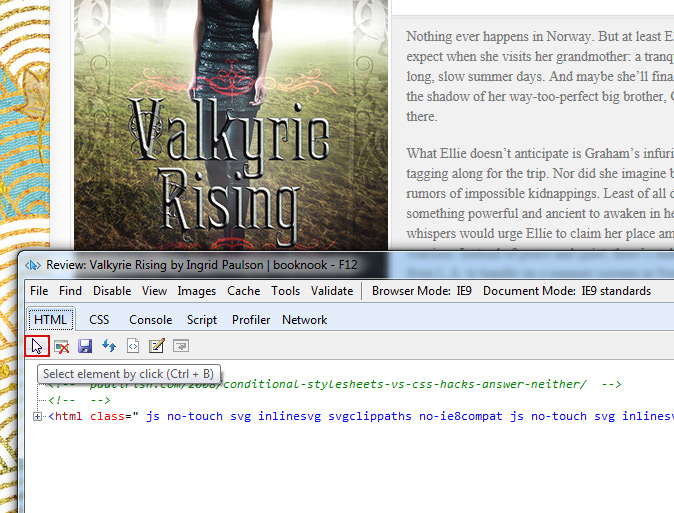Image resolution: width=674 pixels, height=513 pixels.
Task: Switch to the Network tab
Action: [x=304, y=320]
